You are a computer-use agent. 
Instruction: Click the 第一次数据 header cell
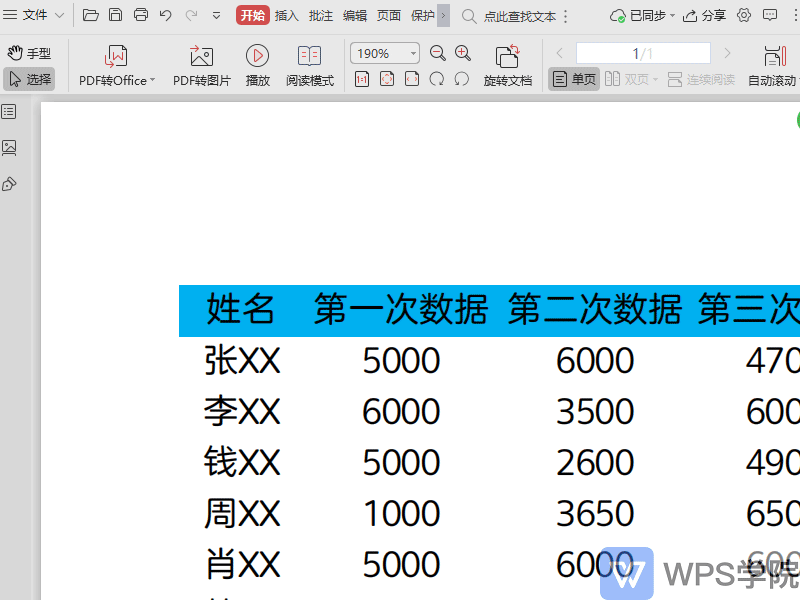(401, 309)
